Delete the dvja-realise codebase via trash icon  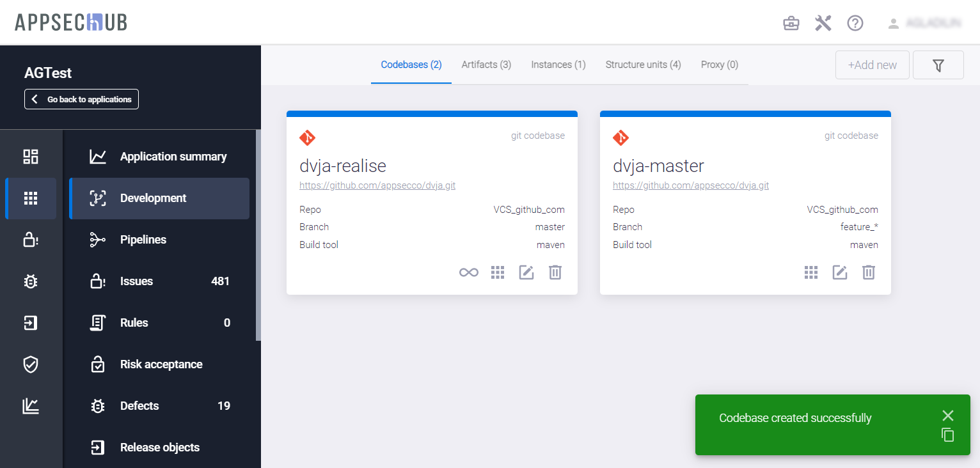tap(555, 273)
